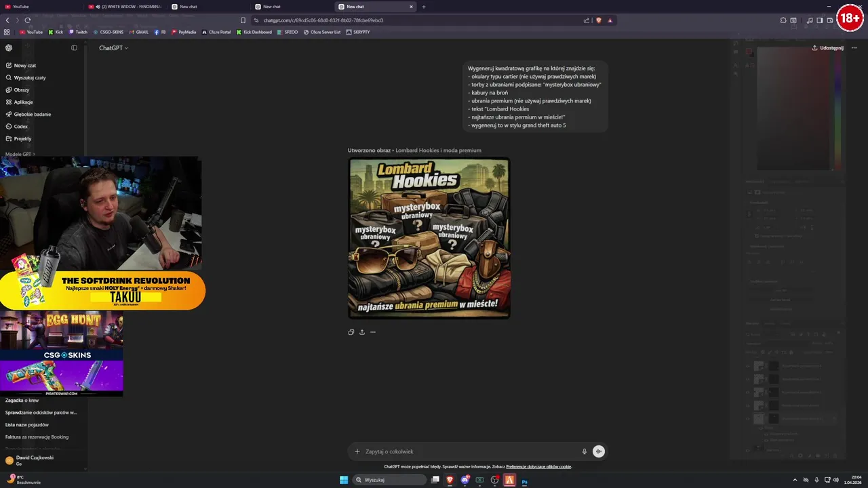Open the clock and date flyout

[x=852, y=480]
